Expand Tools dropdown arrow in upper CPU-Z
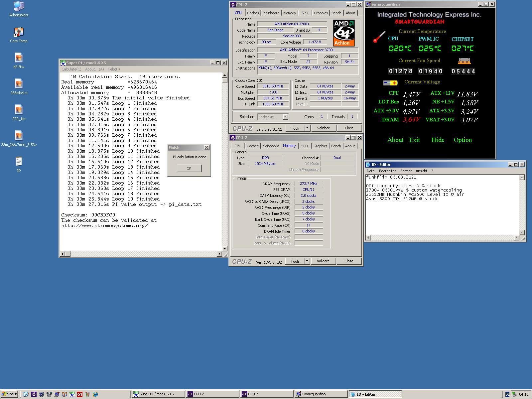 [307, 128]
